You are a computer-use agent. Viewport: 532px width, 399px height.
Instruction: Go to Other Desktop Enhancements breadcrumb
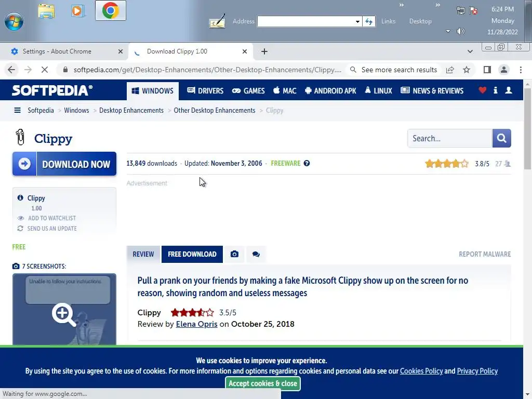(215, 110)
